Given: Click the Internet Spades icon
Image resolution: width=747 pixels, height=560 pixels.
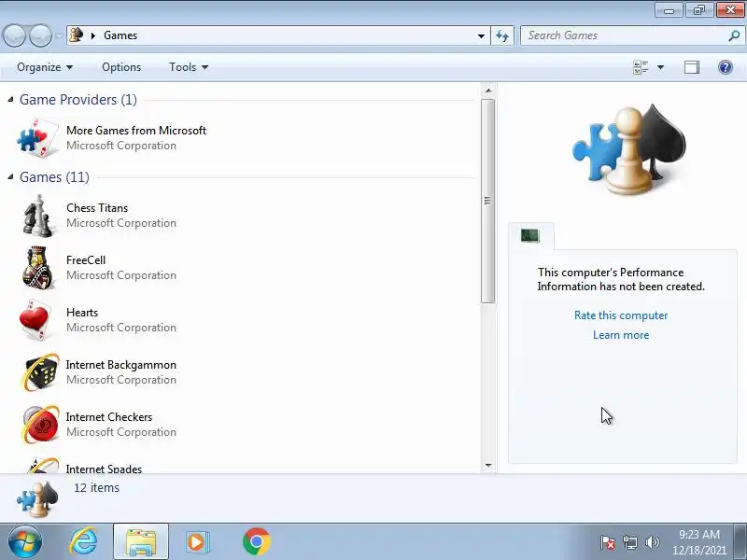Looking at the screenshot, I should coord(42,465).
